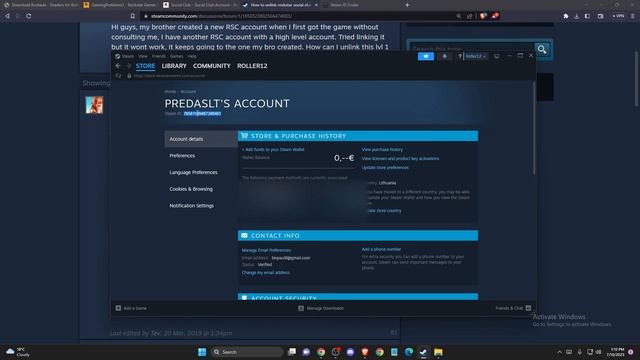Show hidden system tray icons chevron
The image size is (640, 360).
pos(559,352)
